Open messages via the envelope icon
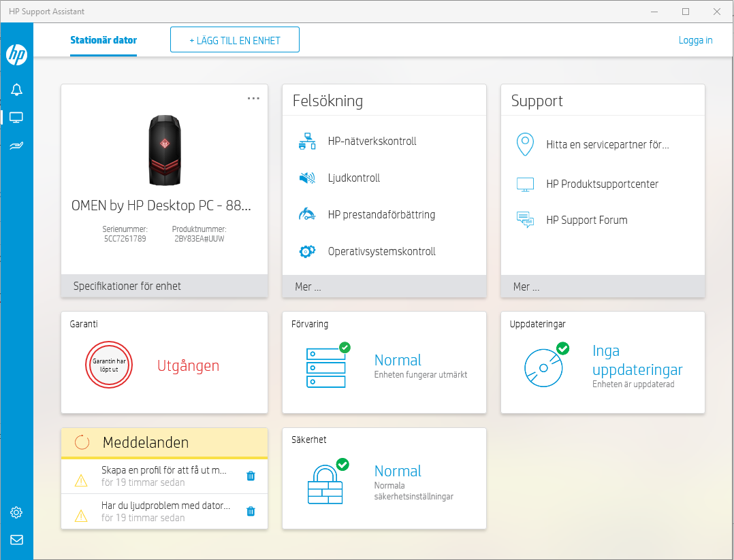 point(16,540)
